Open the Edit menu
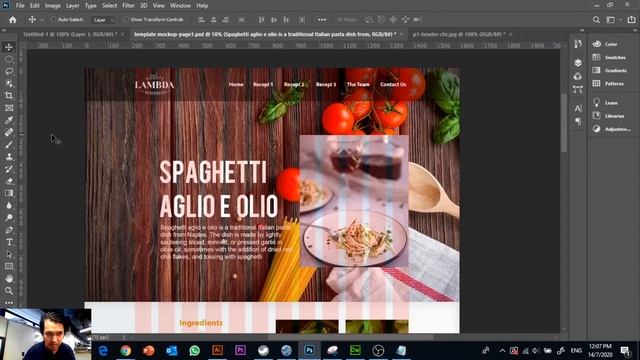Screen dimensions: 640x360 35,6
